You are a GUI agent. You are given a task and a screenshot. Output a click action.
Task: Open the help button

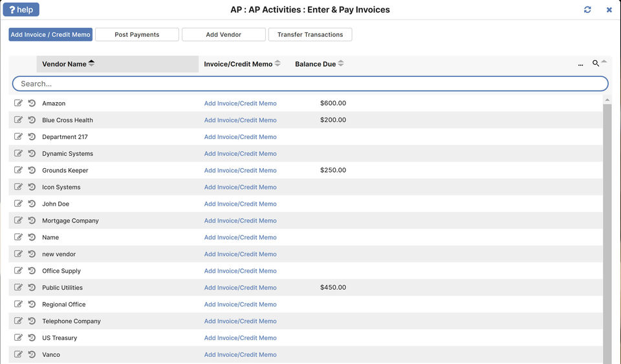pos(21,10)
